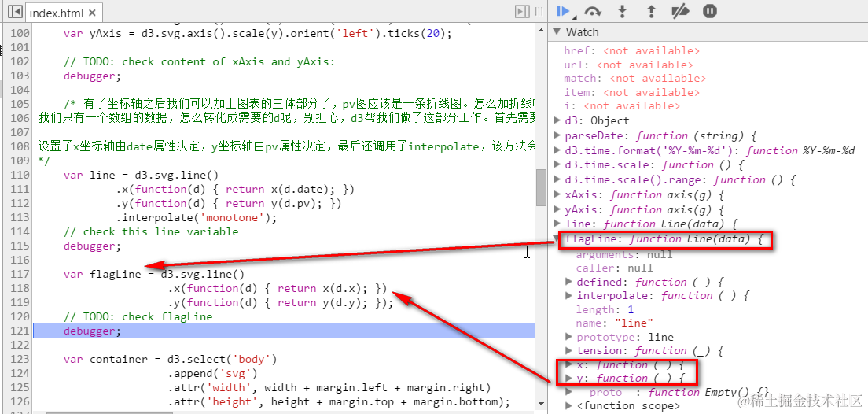
Task: Set breakpoint on line number 123
Action: 20,359
